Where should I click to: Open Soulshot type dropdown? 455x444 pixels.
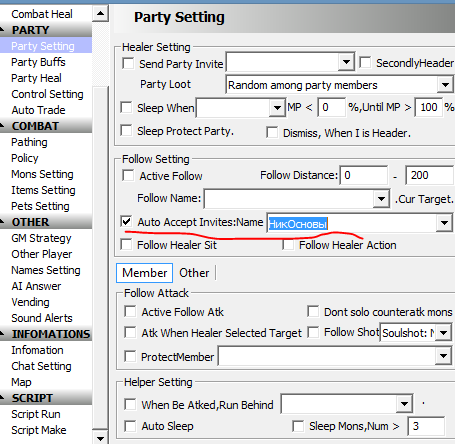pos(444,332)
